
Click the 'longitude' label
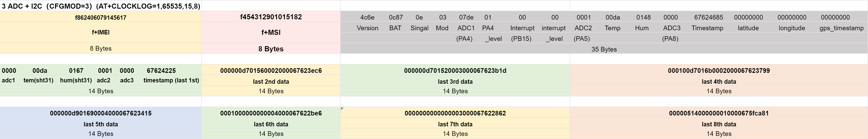coord(792,28)
